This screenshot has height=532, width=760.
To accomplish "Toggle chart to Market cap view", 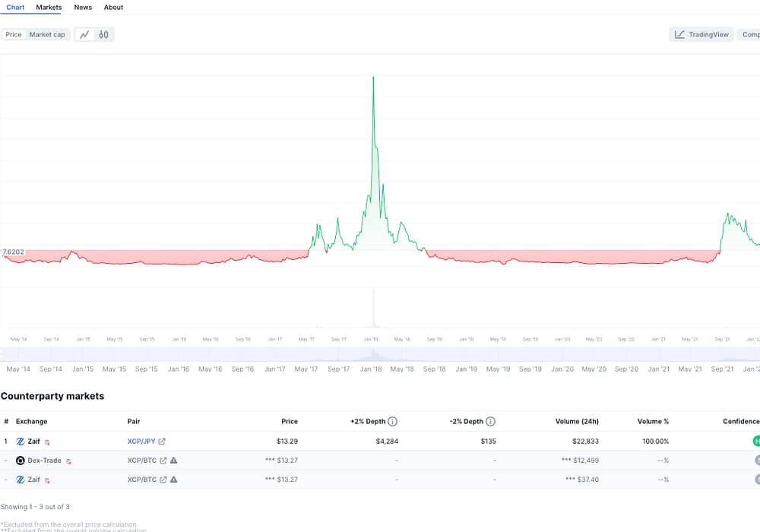I will click(x=47, y=34).
